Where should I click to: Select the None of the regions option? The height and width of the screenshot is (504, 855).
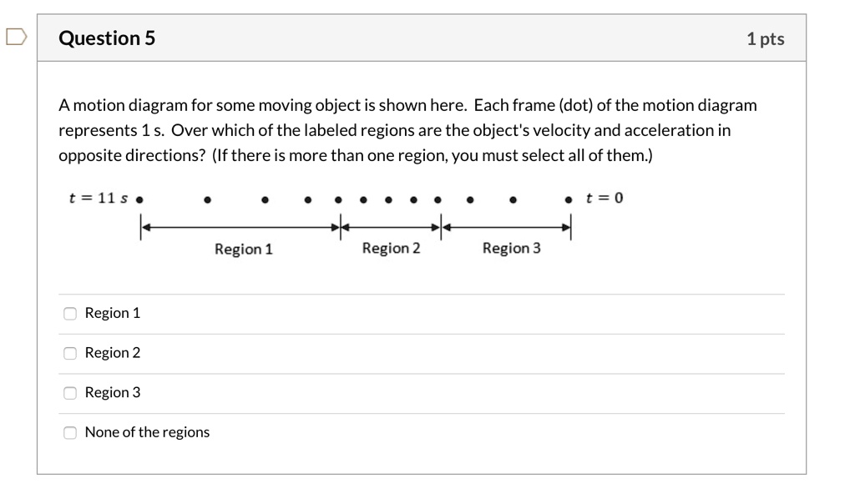[x=70, y=432]
